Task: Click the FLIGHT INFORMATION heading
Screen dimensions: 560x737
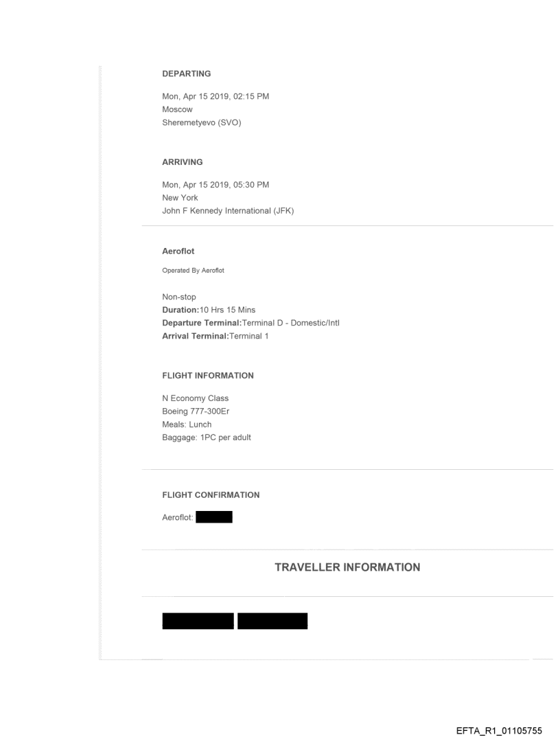Action: point(208,376)
